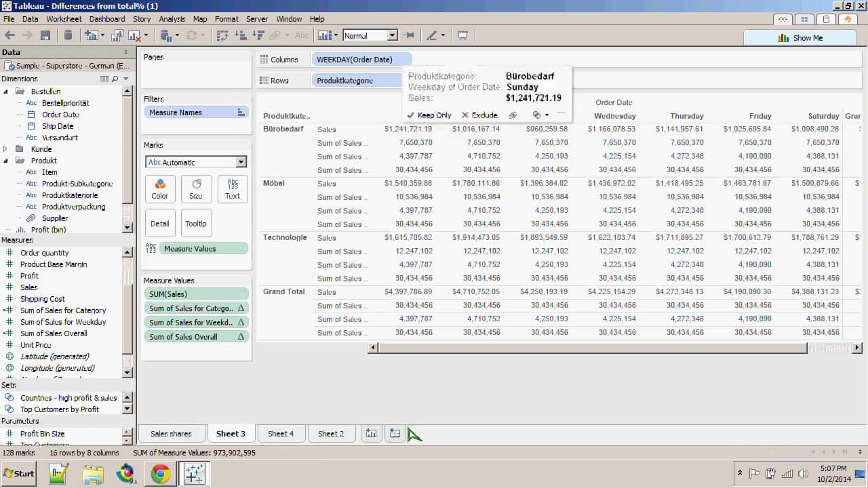Click the Clear Sheet icon with red X
Viewport: 868px width, 488px height.
(134, 35)
